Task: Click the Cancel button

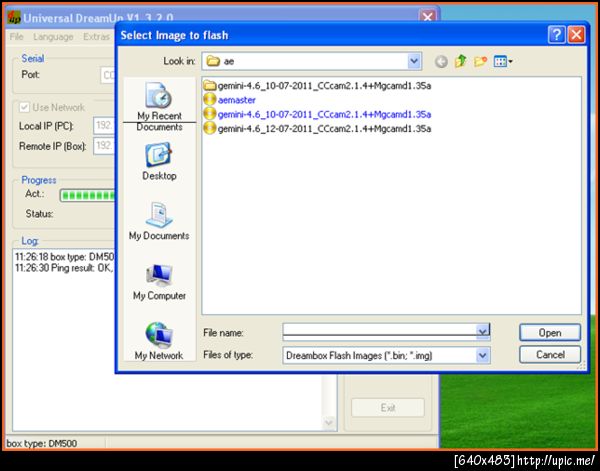Action: (x=550, y=355)
